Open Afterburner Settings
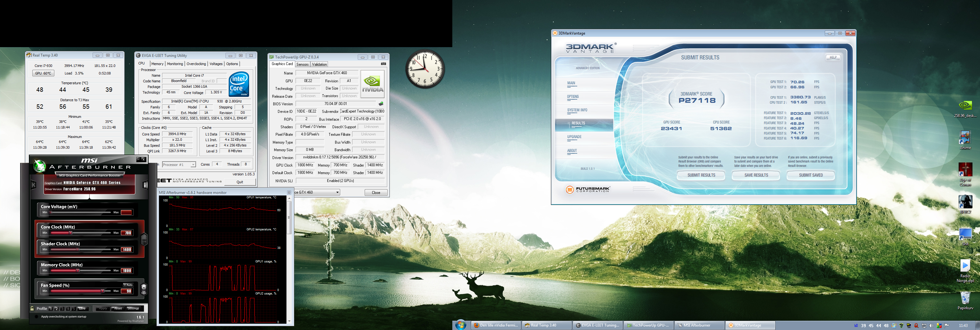This screenshot has height=330, width=980. pyautogui.click(x=133, y=309)
